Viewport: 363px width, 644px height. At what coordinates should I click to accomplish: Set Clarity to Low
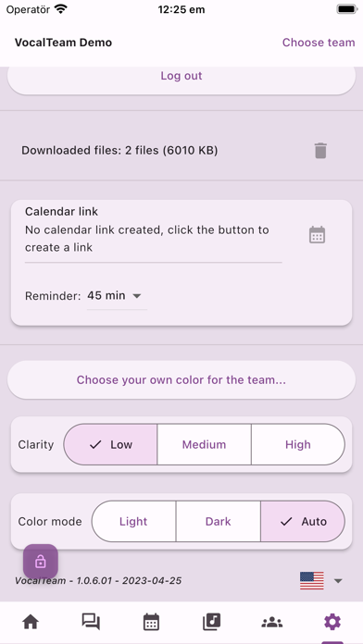tap(110, 444)
